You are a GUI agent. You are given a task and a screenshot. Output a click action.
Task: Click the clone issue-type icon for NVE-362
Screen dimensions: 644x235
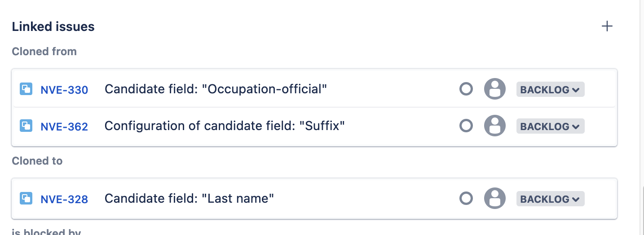click(x=26, y=126)
